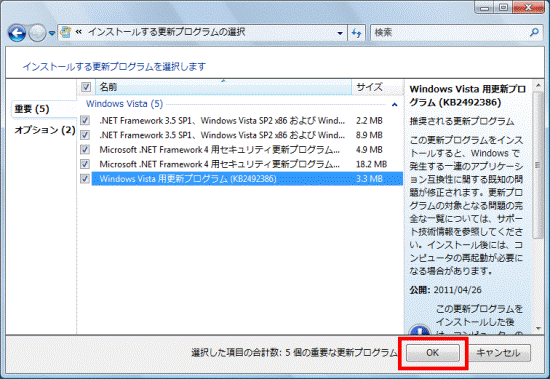Maximize the window
550x379 pixels.
(504, 7)
